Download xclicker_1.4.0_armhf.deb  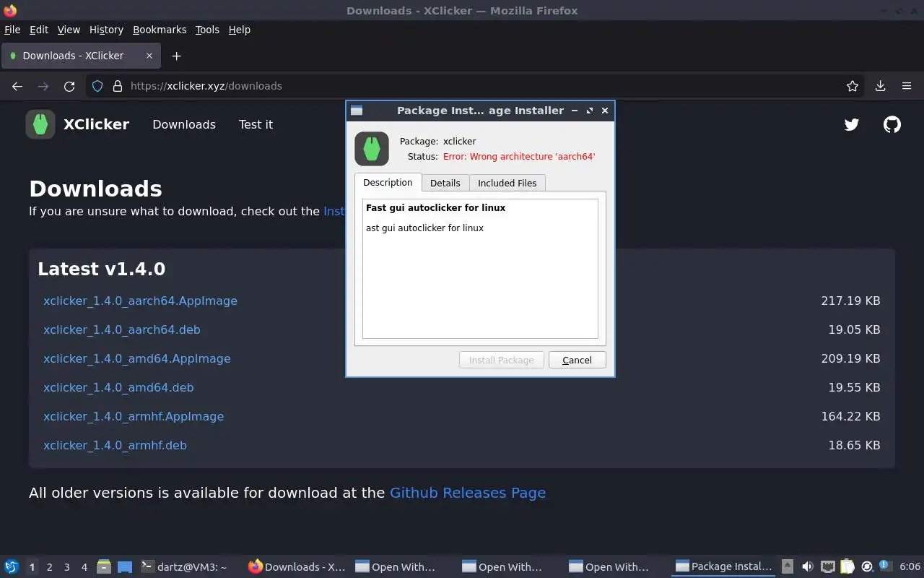[115, 445]
